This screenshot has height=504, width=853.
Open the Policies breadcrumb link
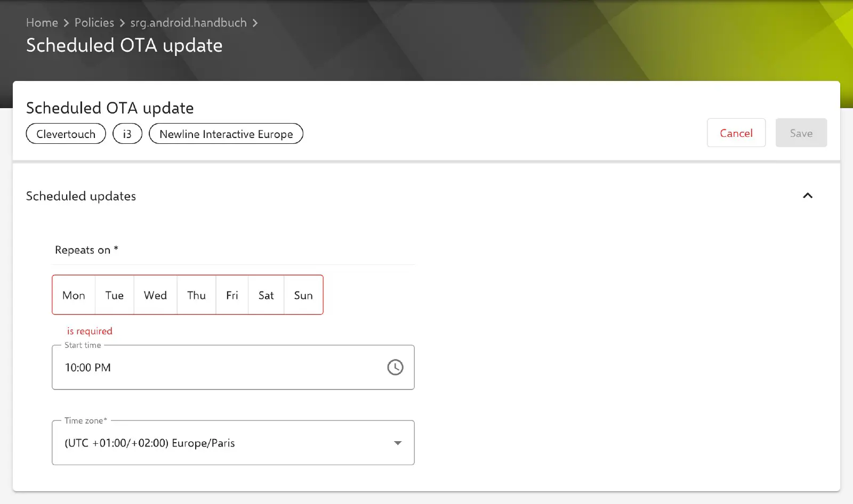click(94, 22)
